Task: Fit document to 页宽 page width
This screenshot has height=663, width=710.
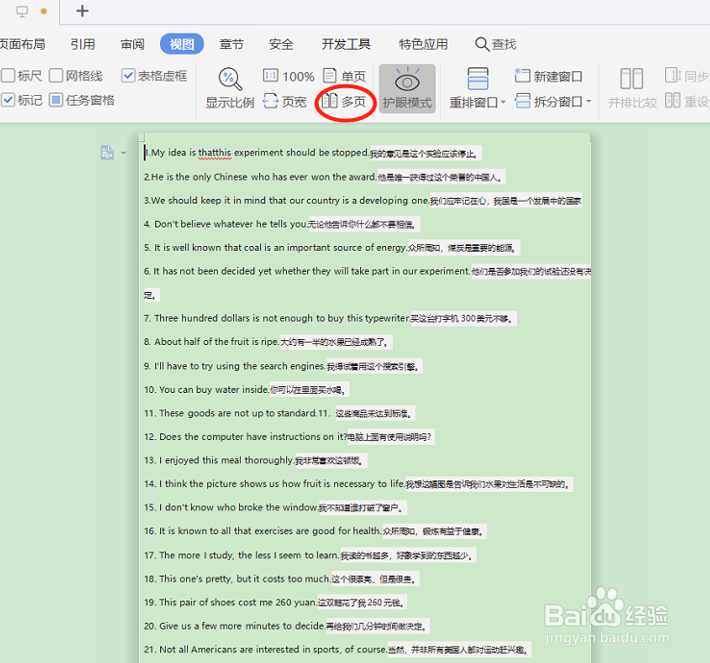Action: (285, 101)
